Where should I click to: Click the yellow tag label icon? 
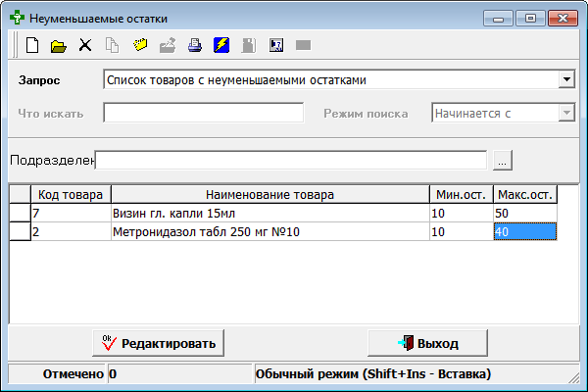click(140, 45)
